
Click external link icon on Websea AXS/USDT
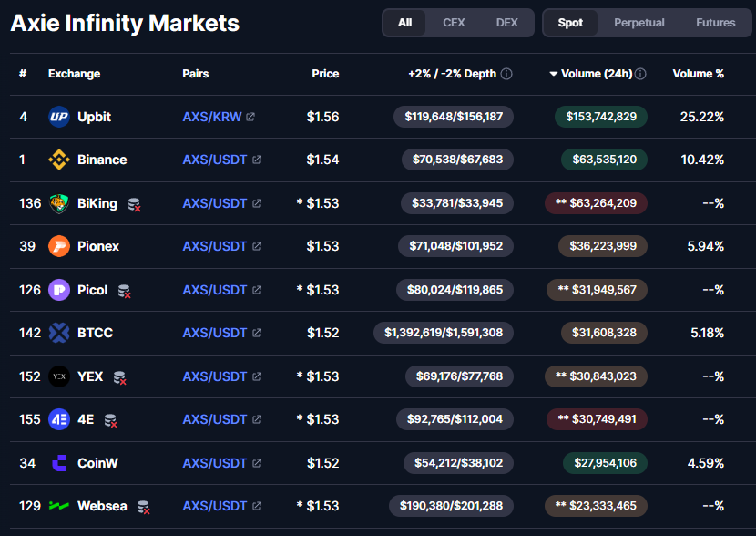click(257, 506)
